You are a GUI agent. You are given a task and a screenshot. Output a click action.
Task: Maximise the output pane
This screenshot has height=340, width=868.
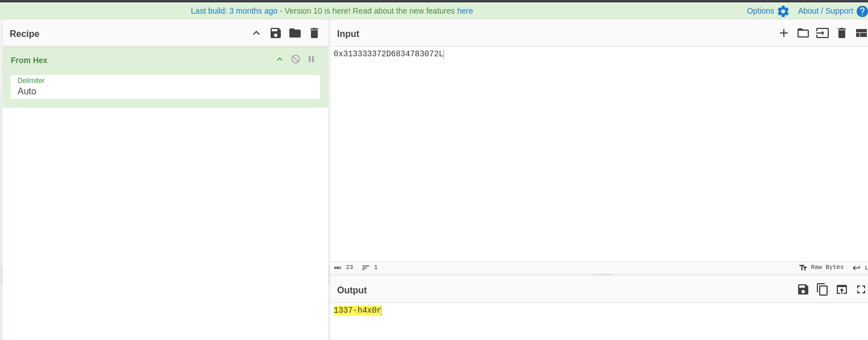coord(861,289)
